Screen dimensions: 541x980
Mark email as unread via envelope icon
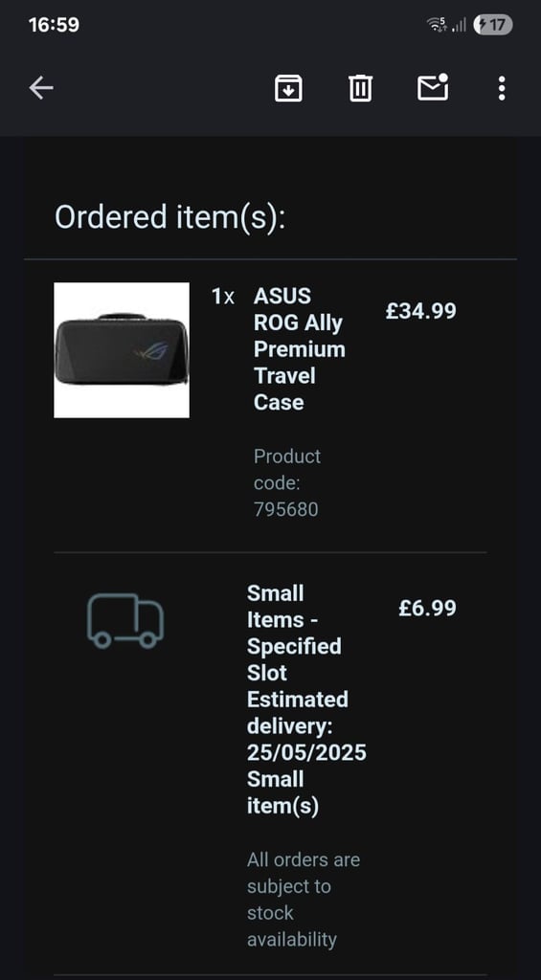point(433,87)
